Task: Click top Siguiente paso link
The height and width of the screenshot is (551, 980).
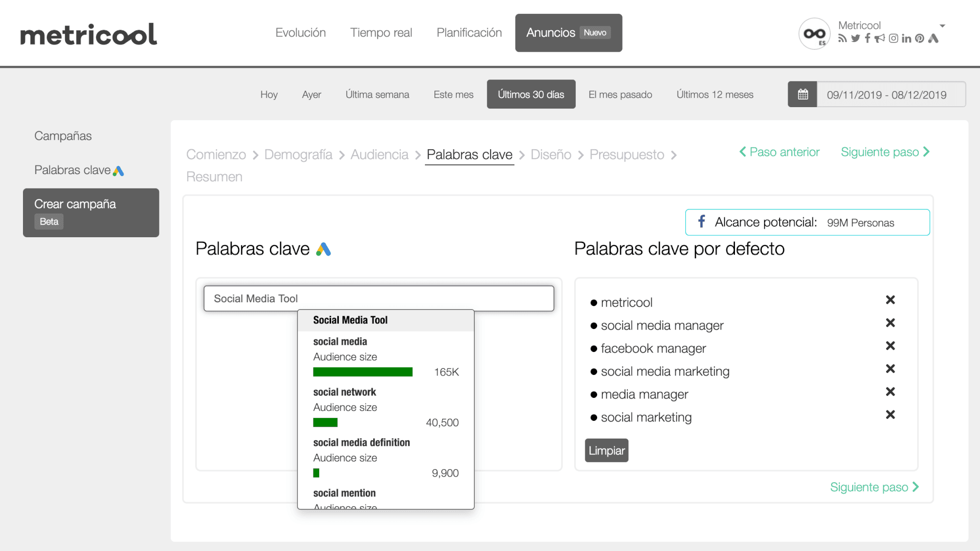Action: [x=886, y=152]
